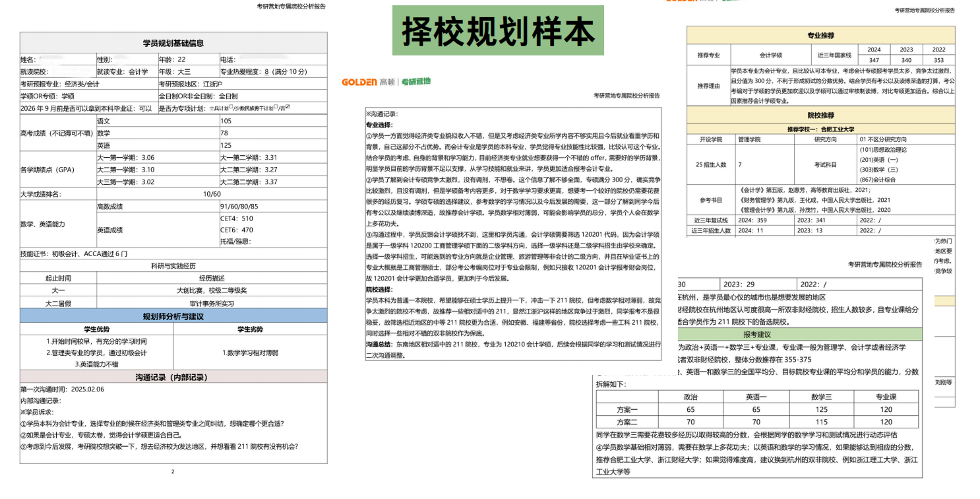Click the 大学成绩排名 value 10/60
This screenshot has height=499, width=980.
pyautogui.click(x=212, y=194)
